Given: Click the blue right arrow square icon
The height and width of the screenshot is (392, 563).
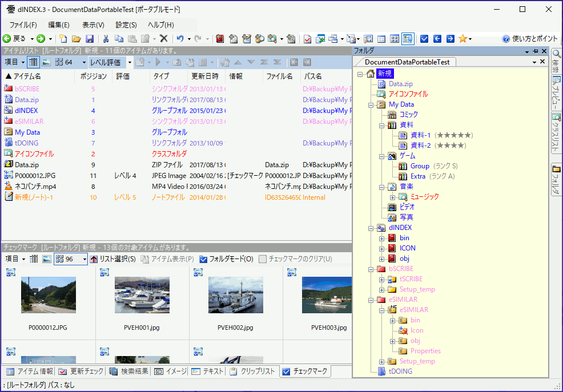Looking at the screenshot, I should click(451, 39).
